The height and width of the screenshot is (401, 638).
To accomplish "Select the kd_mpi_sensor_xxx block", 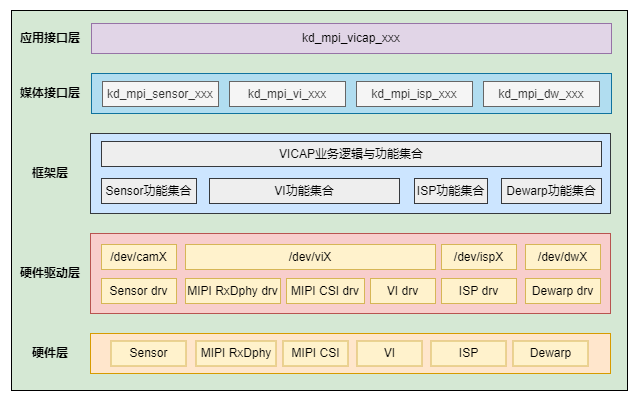I will [159, 94].
